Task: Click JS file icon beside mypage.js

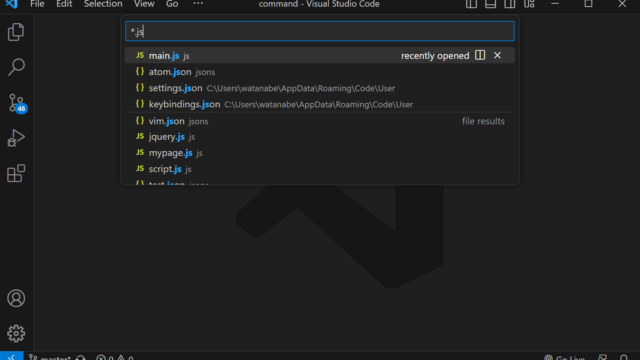Action: point(140,152)
